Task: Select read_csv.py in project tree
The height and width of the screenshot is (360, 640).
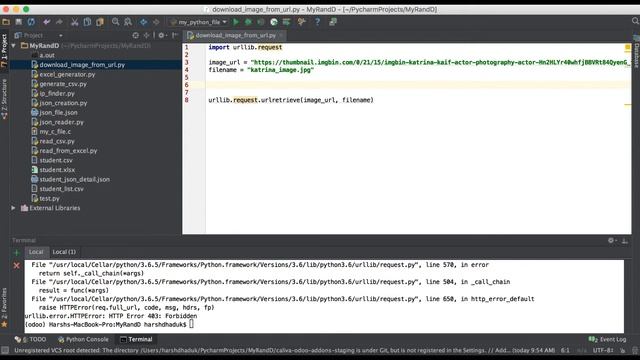Action: [x=53, y=141]
